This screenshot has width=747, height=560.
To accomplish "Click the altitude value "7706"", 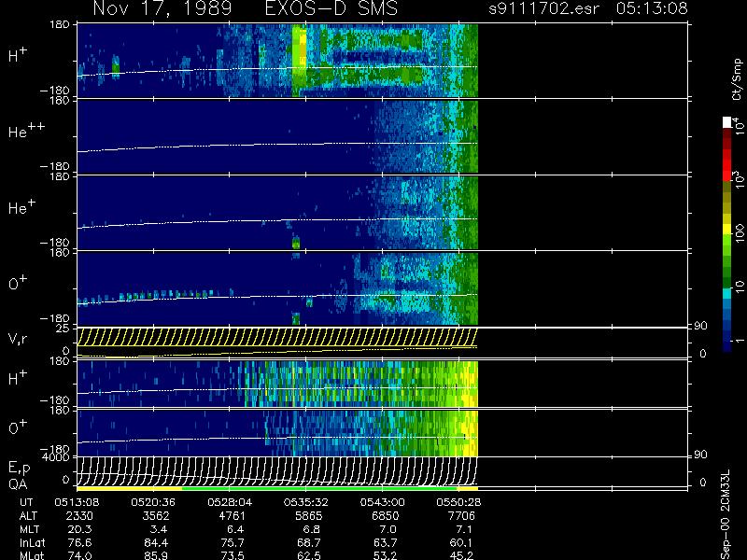I will click(461, 516).
